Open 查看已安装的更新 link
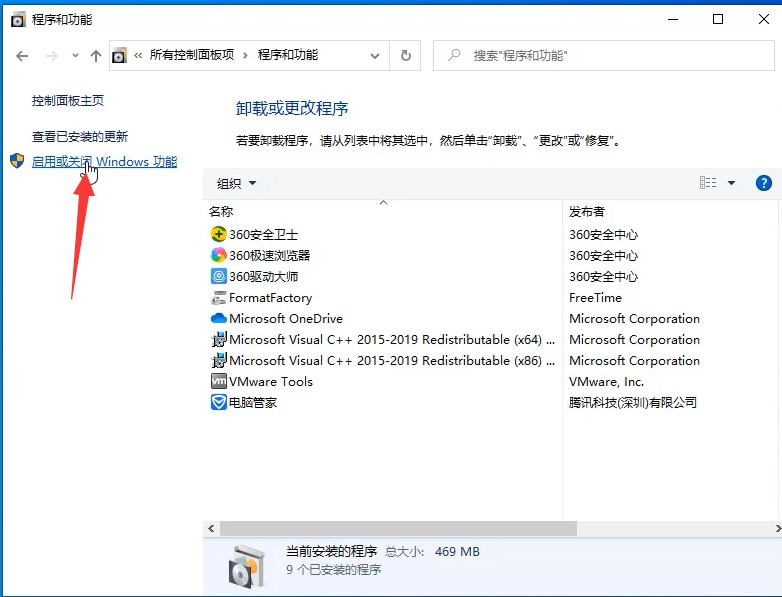Screen dimensions: 782x597 [x=80, y=136]
